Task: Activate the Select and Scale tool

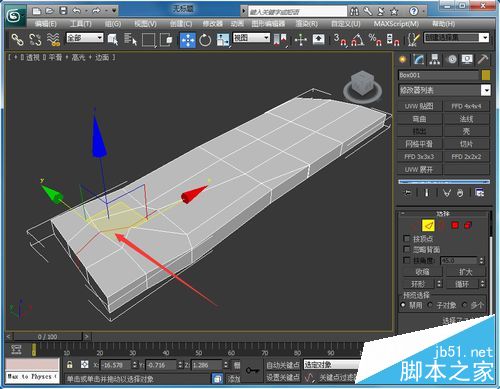Action: point(222,40)
